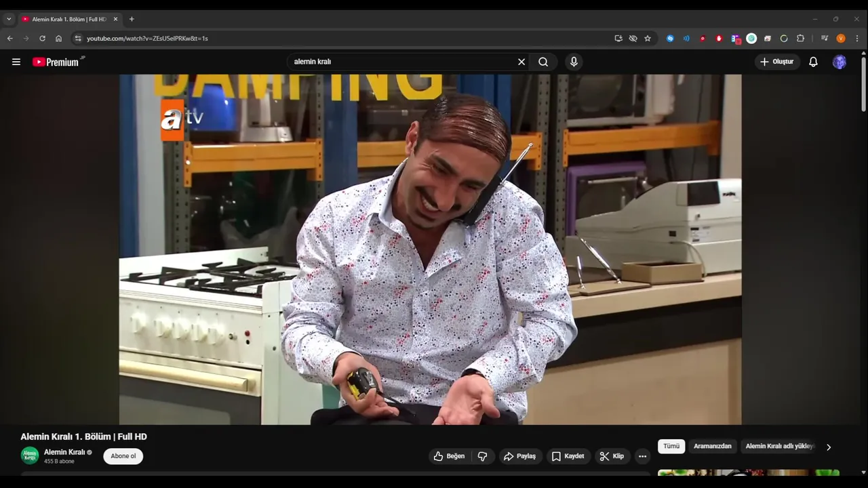
Task: Open the media controls music-note icon
Action: tap(825, 39)
